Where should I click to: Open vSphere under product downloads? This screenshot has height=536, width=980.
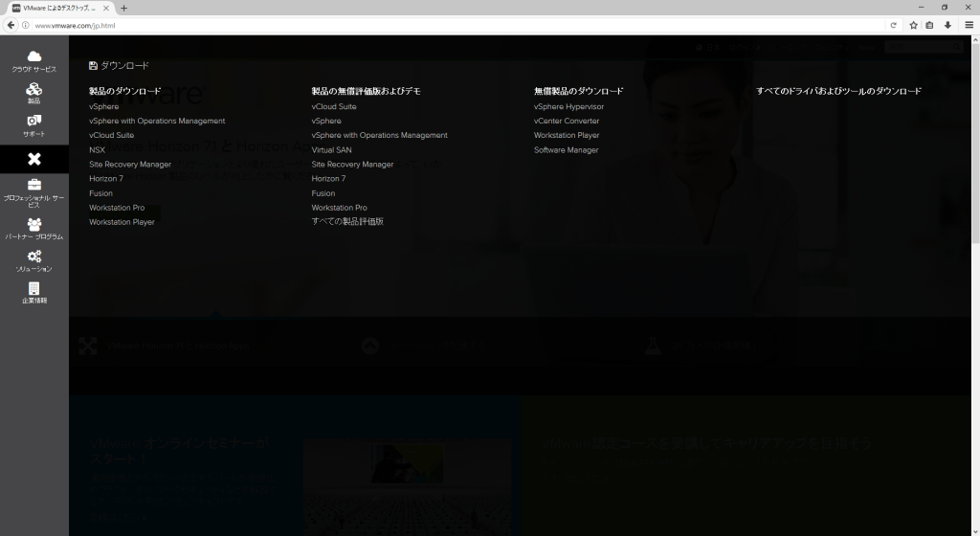click(103, 107)
